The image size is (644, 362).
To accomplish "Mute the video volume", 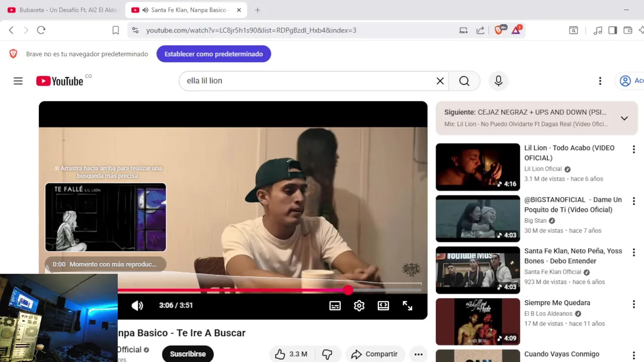I will point(137,305).
